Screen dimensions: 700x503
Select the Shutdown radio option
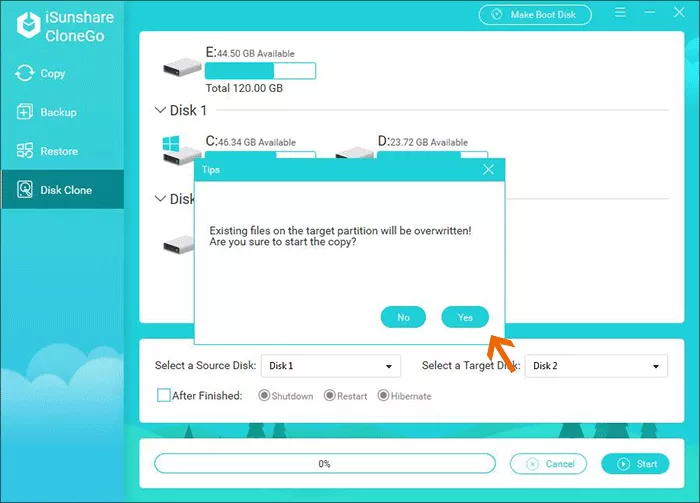tap(264, 395)
